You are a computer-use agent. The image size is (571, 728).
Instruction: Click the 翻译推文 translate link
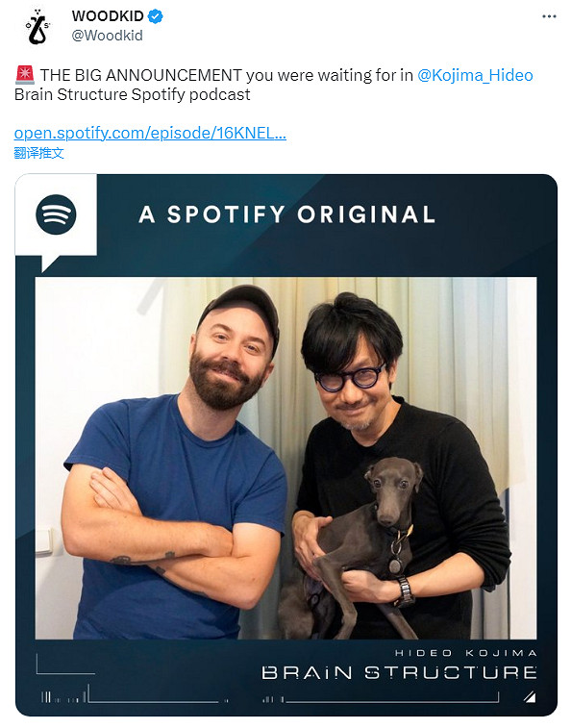[x=39, y=153]
